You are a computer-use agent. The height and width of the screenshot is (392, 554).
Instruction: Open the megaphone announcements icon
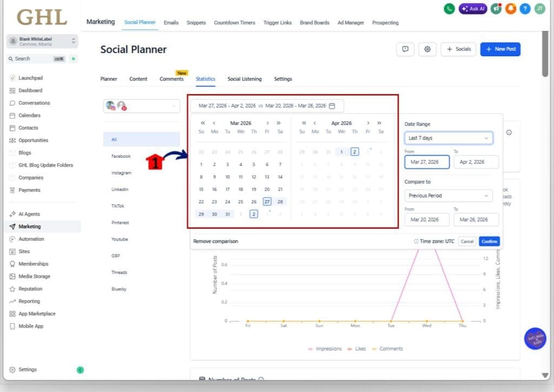(x=496, y=9)
